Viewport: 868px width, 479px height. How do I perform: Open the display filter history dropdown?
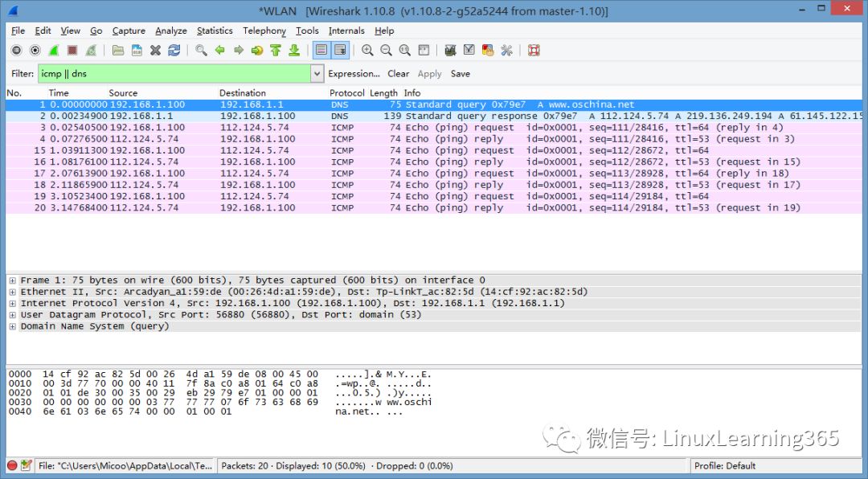[x=317, y=74]
